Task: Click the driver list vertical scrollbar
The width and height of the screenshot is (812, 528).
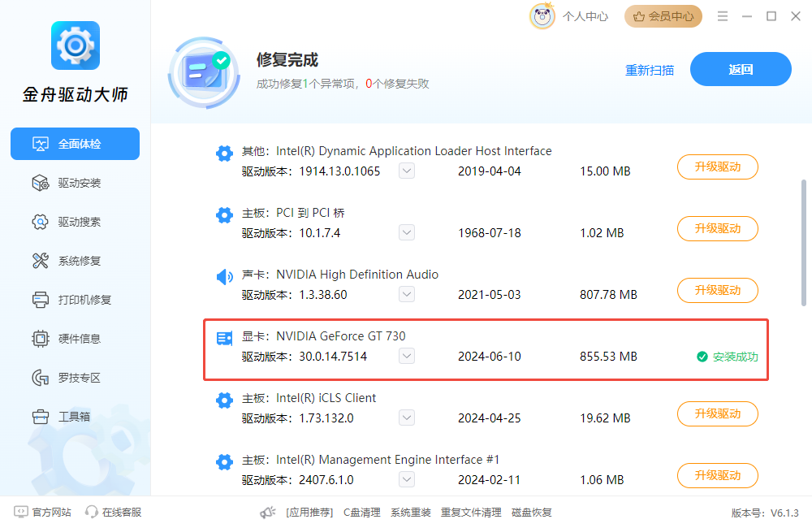Action: tap(804, 243)
